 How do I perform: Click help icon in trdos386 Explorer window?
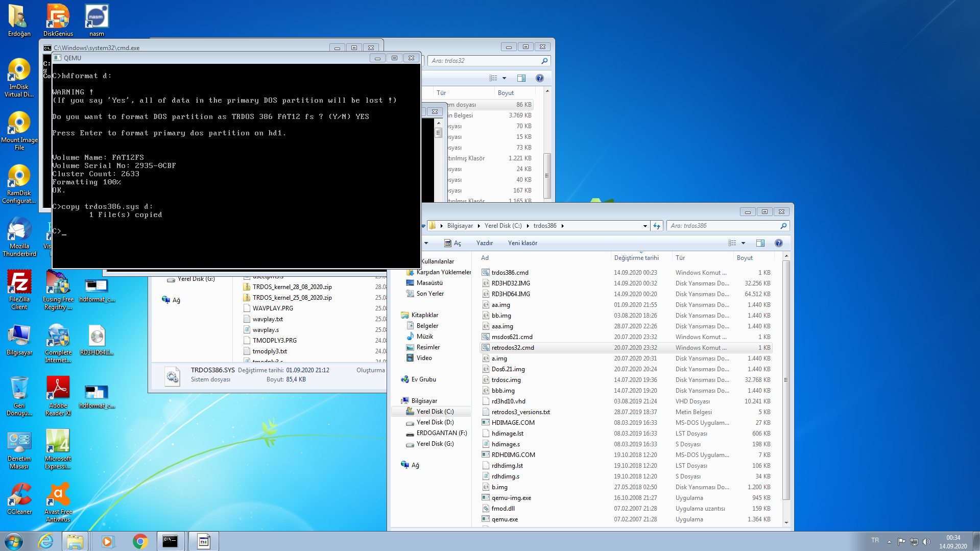pos(778,243)
